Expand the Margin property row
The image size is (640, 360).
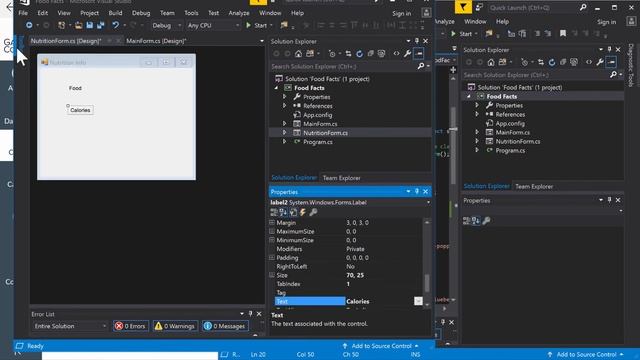pyautogui.click(x=272, y=222)
